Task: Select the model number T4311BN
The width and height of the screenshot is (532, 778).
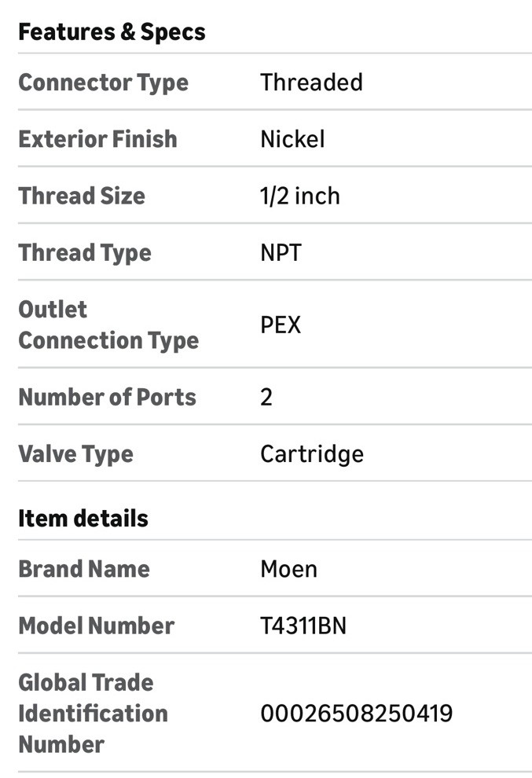Action: pyautogui.click(x=303, y=626)
